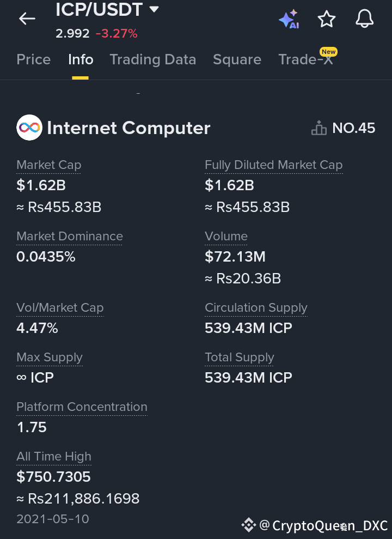Image resolution: width=392 pixels, height=539 pixels.
Task: Tap the back arrow icon
Action: [x=27, y=19]
